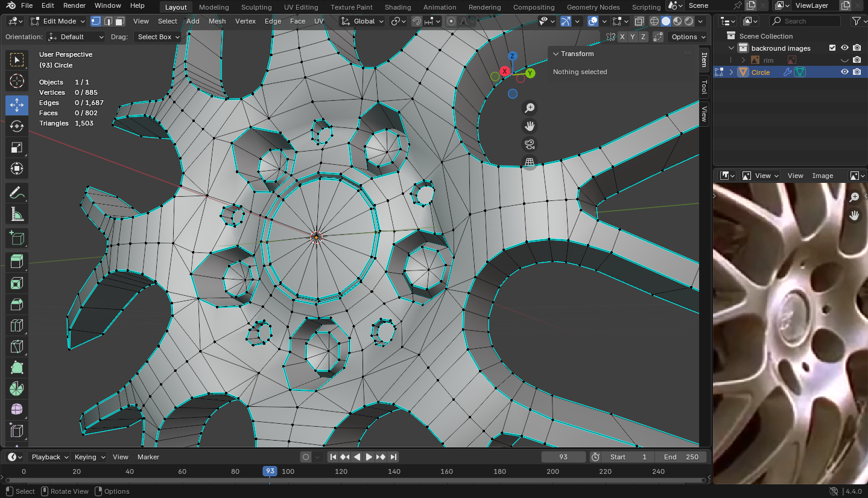The image size is (868, 498).
Task: Switch to face select mode
Action: (x=119, y=21)
